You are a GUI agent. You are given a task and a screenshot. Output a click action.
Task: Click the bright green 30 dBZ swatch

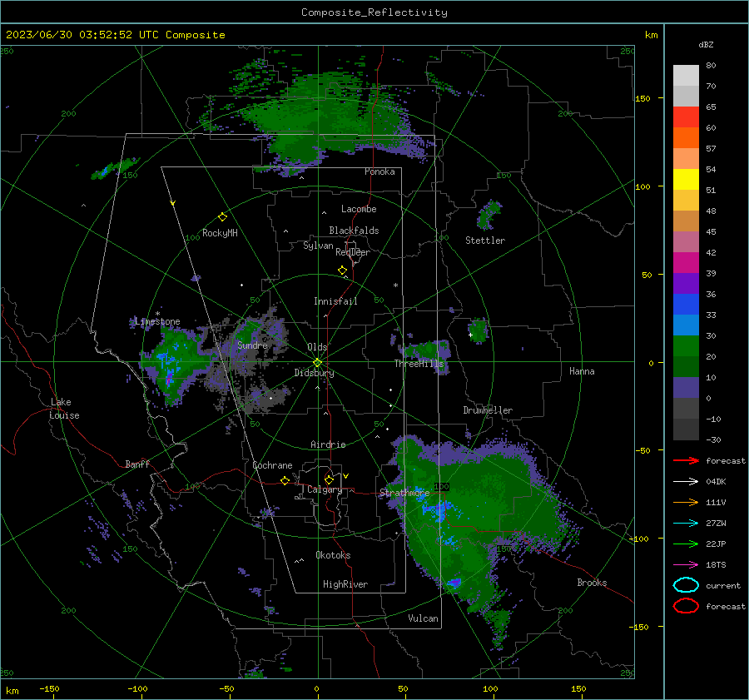[x=686, y=345]
